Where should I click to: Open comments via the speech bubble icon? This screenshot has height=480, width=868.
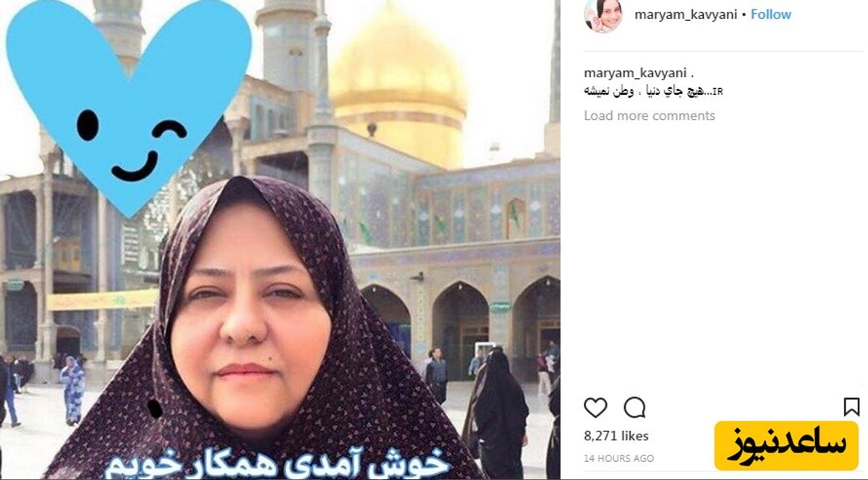(x=634, y=408)
